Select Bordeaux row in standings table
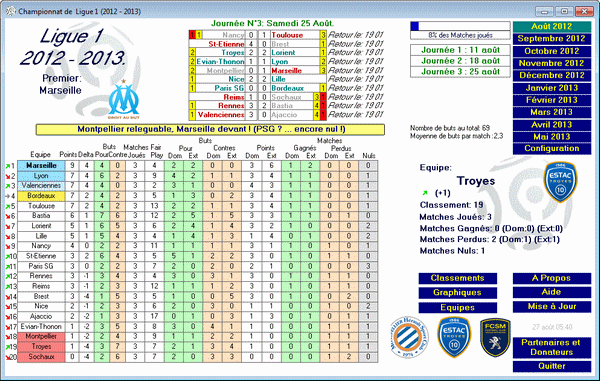 pos(197,196)
